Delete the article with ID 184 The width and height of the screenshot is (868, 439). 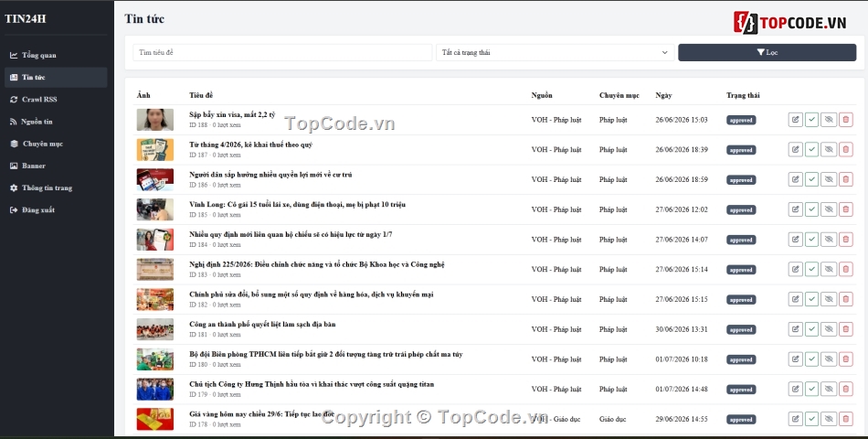click(845, 240)
